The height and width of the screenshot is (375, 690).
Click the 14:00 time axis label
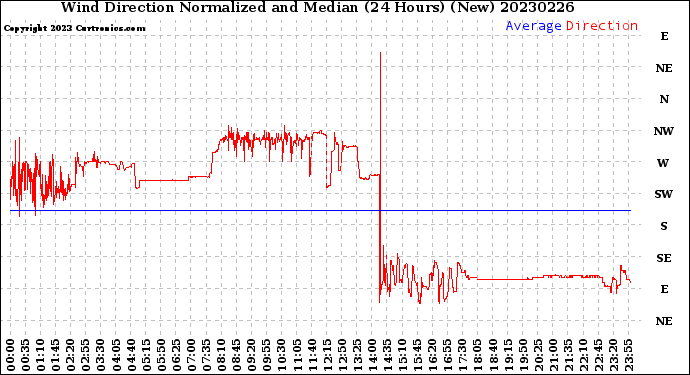(372, 355)
